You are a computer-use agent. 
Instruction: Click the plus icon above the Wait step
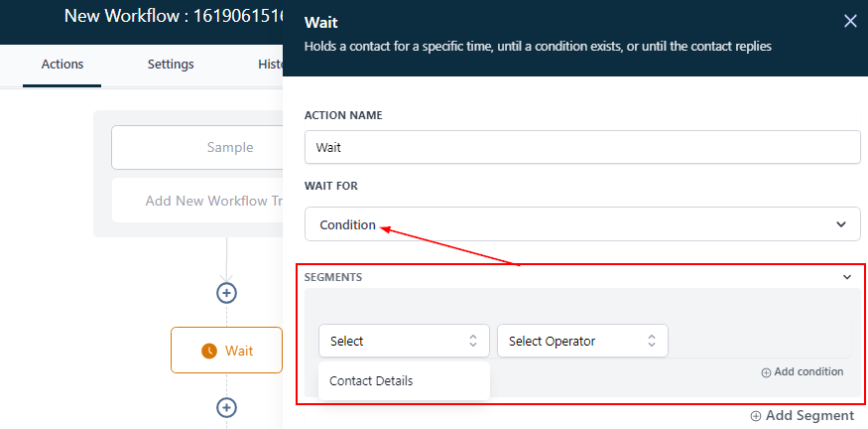(x=227, y=292)
